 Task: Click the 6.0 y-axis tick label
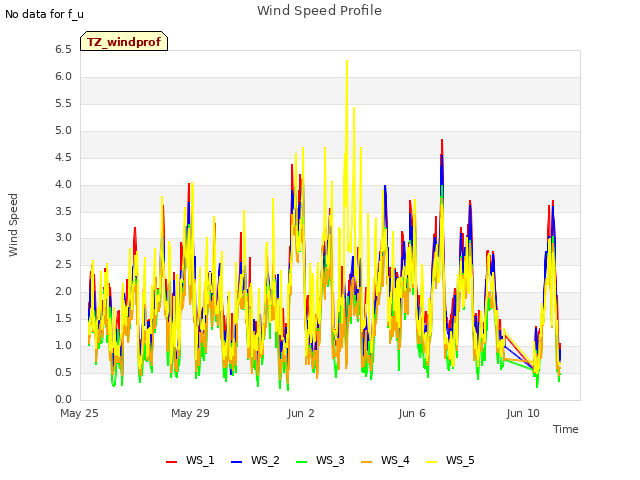(x=63, y=77)
